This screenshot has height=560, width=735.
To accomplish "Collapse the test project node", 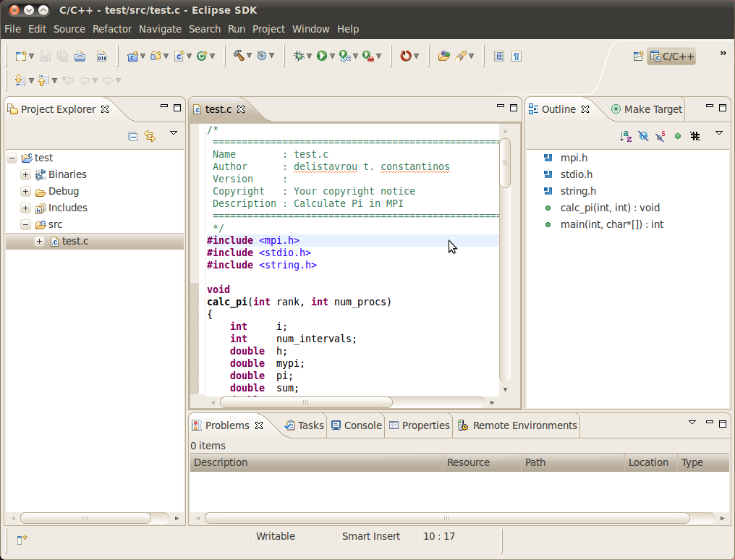I will 12,158.
